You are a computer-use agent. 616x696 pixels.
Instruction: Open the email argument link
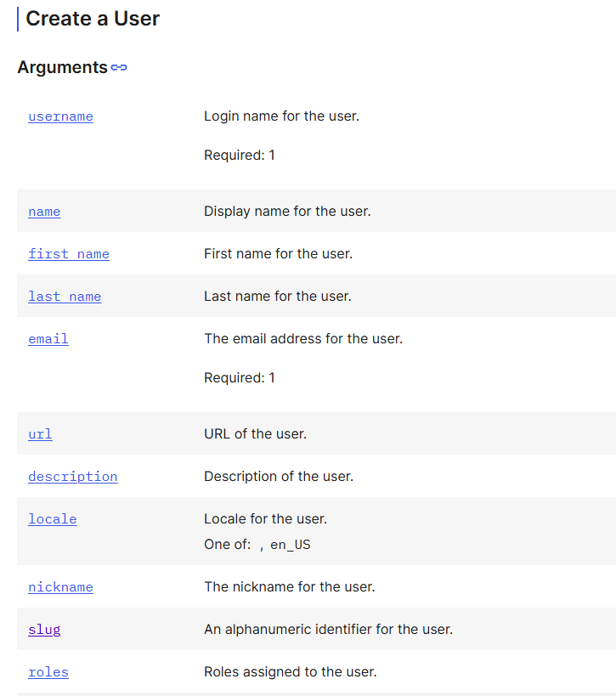(x=48, y=339)
